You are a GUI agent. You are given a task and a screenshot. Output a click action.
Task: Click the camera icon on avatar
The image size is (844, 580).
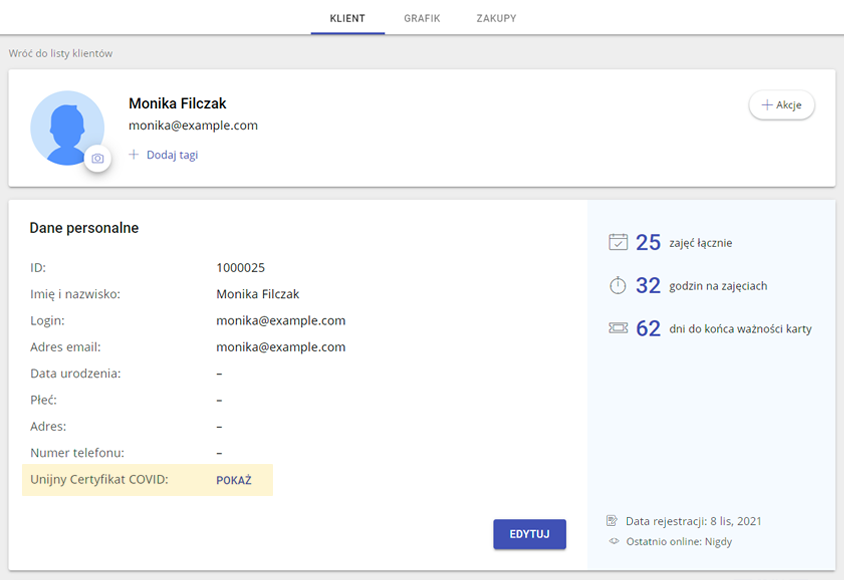click(x=97, y=159)
